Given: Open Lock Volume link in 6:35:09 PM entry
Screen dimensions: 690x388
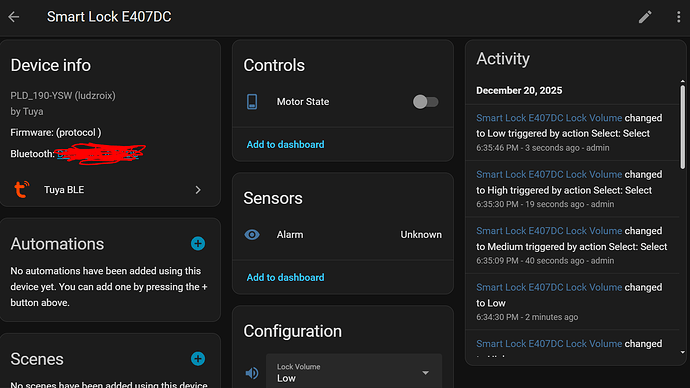Looking at the screenshot, I should point(549,231).
